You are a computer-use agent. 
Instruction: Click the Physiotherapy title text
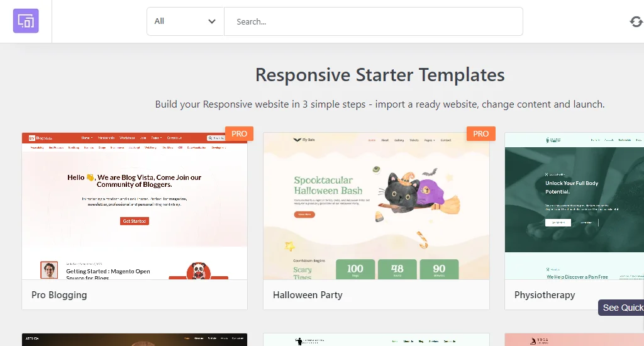point(545,295)
